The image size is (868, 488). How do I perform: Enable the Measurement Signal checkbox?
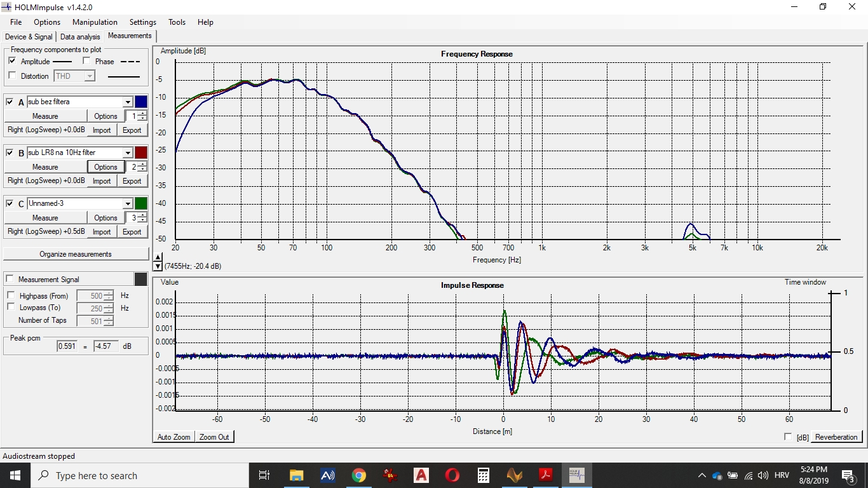[x=10, y=279]
